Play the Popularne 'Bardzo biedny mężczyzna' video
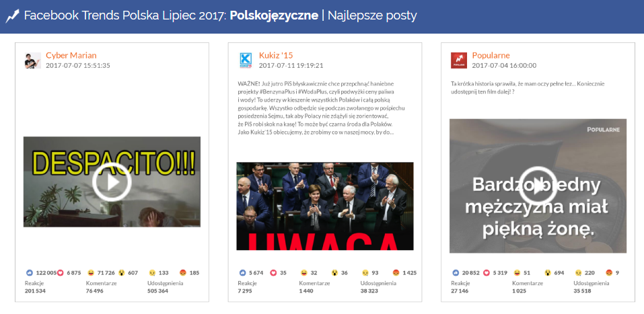Screen dimensions: 644x314 point(538,186)
